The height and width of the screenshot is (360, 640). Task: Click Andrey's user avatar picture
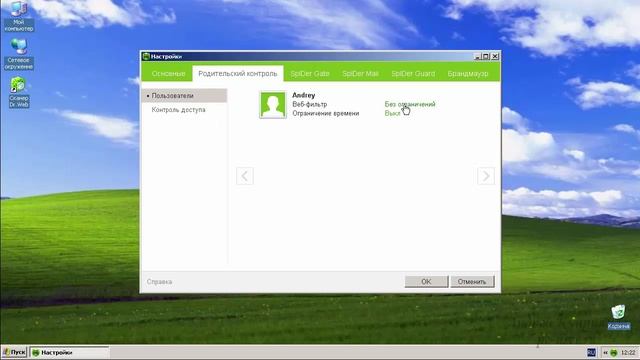tap(273, 105)
